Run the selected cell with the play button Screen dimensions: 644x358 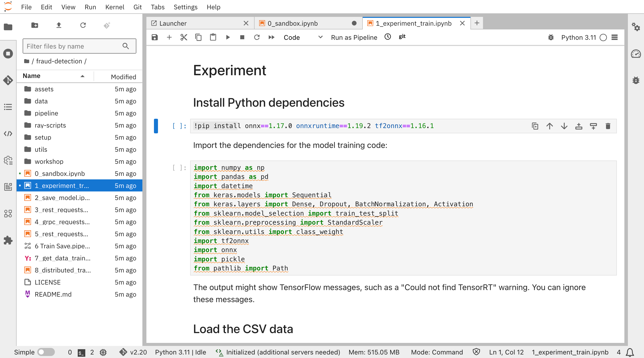228,37
